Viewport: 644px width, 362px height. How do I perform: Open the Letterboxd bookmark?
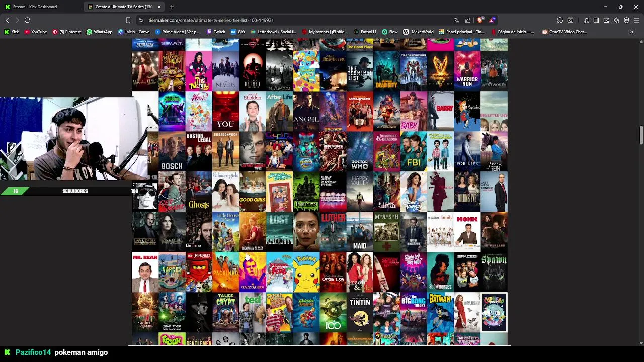273,32
